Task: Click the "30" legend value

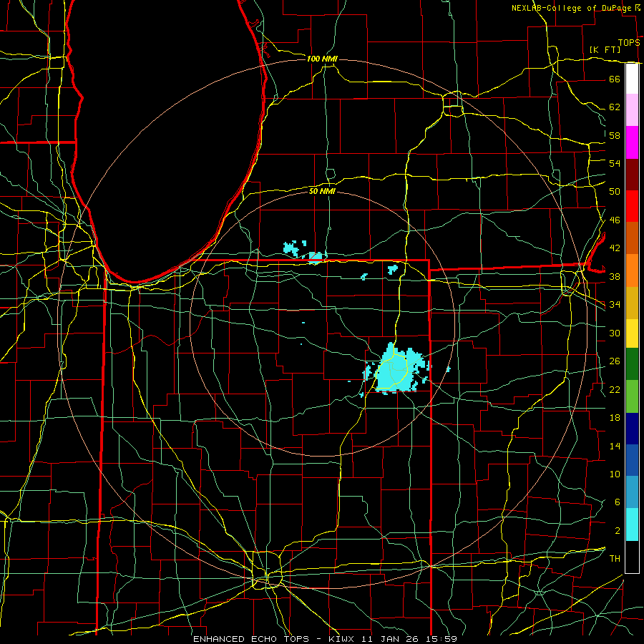Action: pos(615,333)
